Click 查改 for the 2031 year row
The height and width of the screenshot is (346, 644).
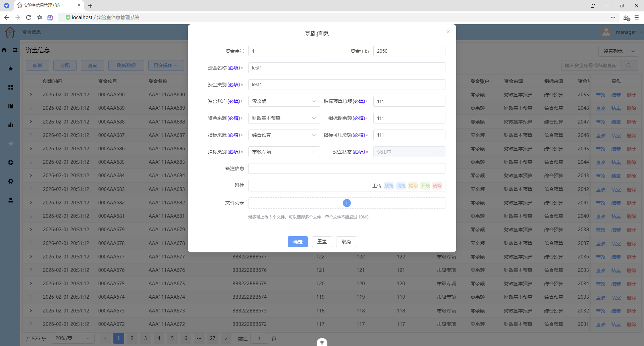(600, 325)
